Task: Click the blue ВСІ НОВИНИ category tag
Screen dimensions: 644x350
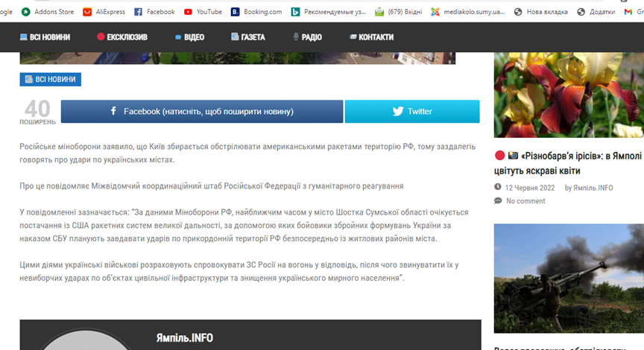Action: click(x=51, y=79)
